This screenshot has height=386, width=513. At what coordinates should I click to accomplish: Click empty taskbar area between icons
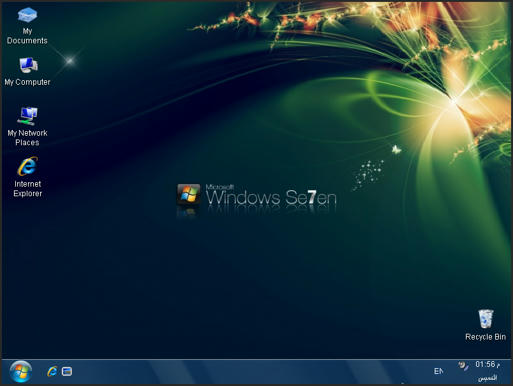(250, 371)
